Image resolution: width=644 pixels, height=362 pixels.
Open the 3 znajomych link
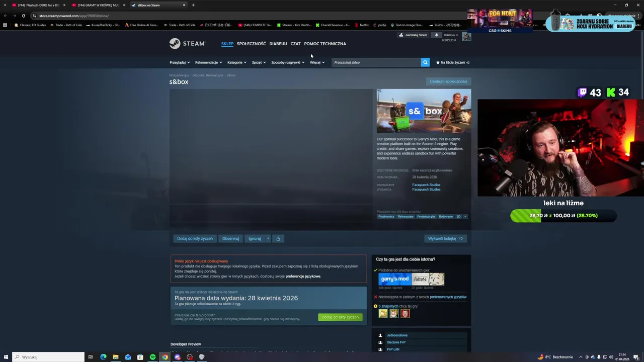(x=388, y=306)
